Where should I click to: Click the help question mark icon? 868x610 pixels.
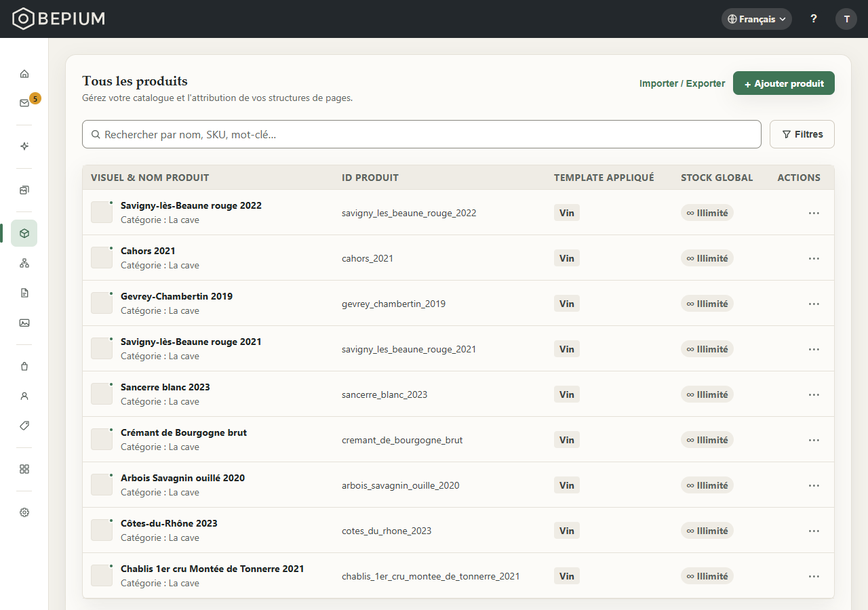[814, 19]
